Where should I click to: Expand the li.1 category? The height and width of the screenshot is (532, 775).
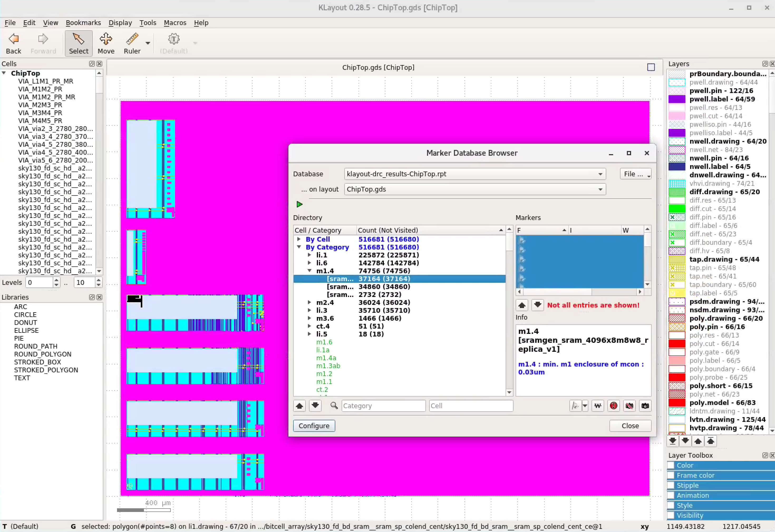click(309, 255)
